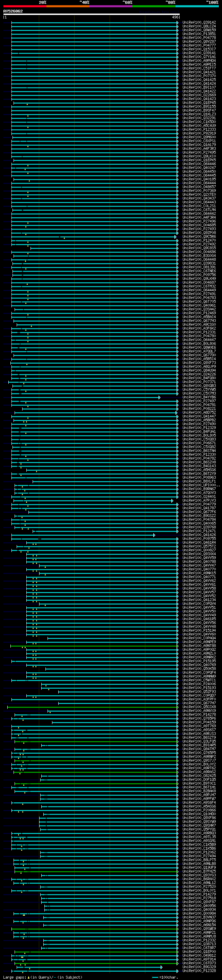The image size is (222, 980).
Task: Select UniRef100_Q4VV47 entry
Action: coord(199,565)
